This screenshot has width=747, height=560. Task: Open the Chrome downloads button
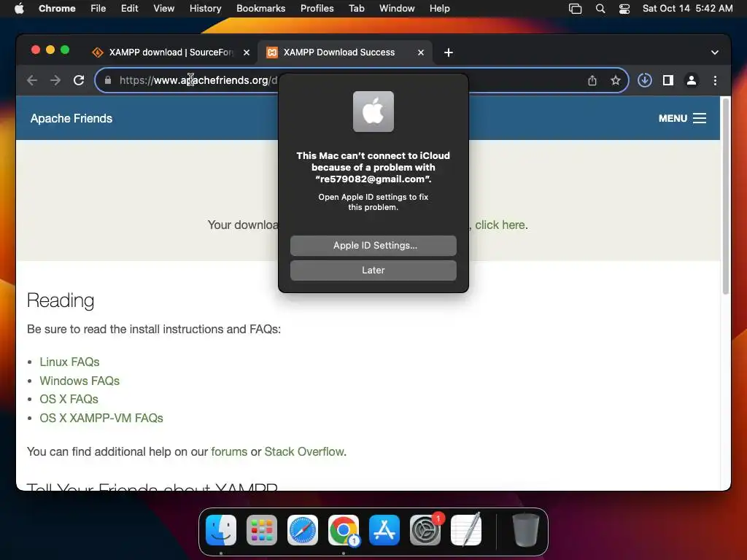(x=645, y=80)
